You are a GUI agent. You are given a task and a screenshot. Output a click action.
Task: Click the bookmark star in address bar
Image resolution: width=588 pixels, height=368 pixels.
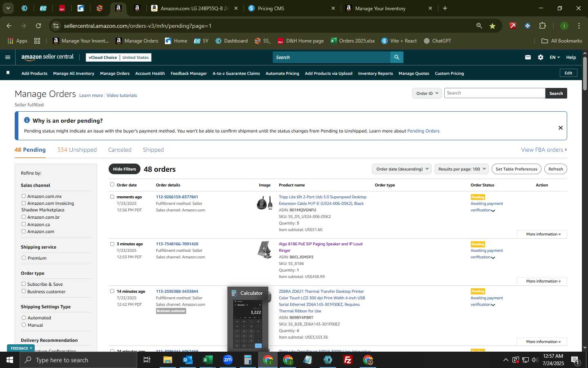[x=492, y=26]
